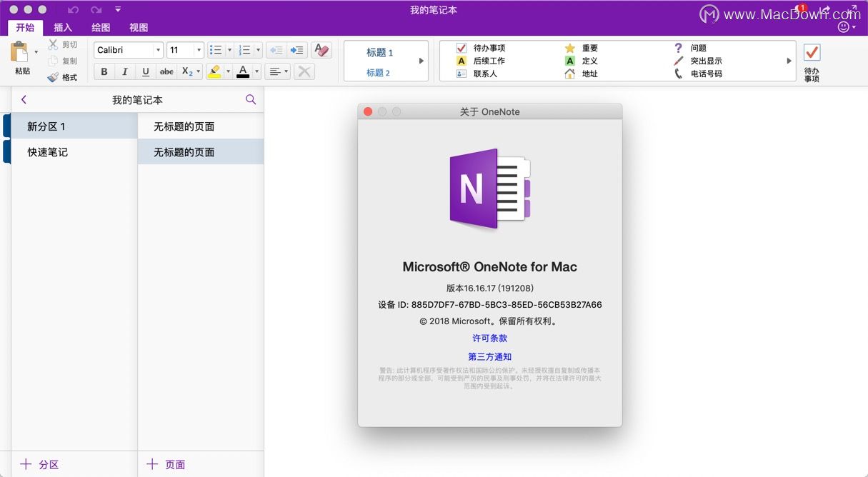Switch to the 绘图 ribbon tab
Image resolution: width=868 pixels, height=477 pixels.
tap(101, 27)
